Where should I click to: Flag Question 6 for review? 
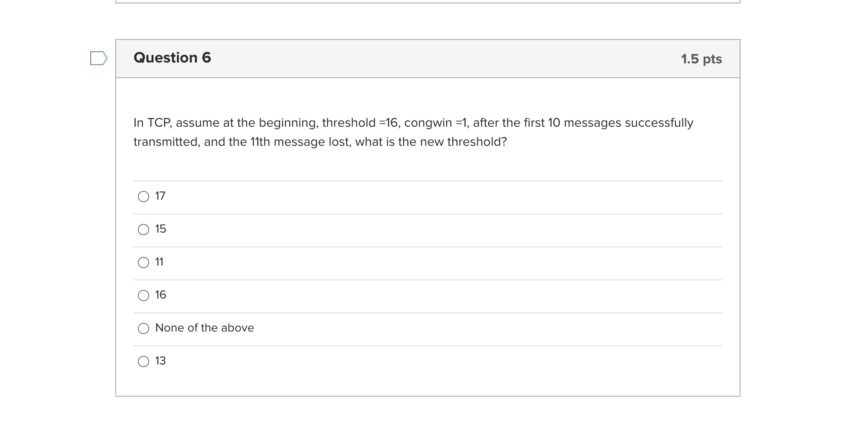point(98,58)
